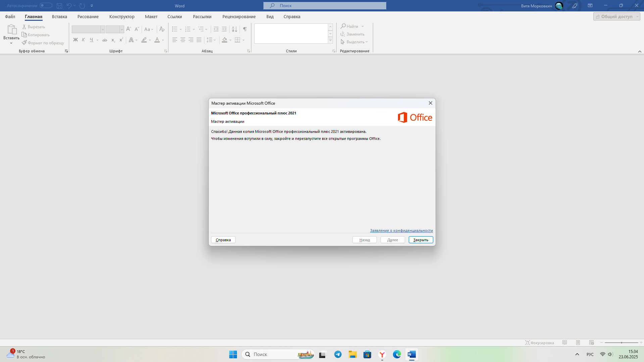Switch to the Конструктор tab
The width and height of the screenshot is (644, 362).
point(122,16)
